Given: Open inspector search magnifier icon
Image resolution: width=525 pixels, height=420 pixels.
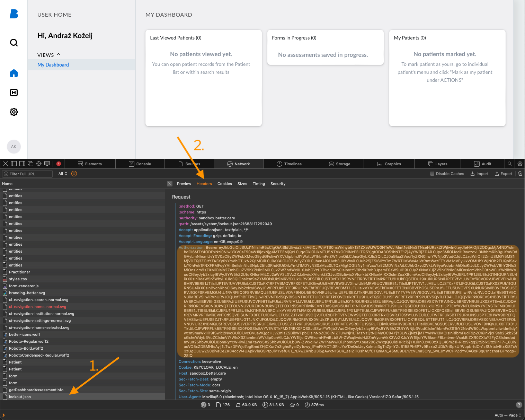Looking at the screenshot, I should click(510, 164).
